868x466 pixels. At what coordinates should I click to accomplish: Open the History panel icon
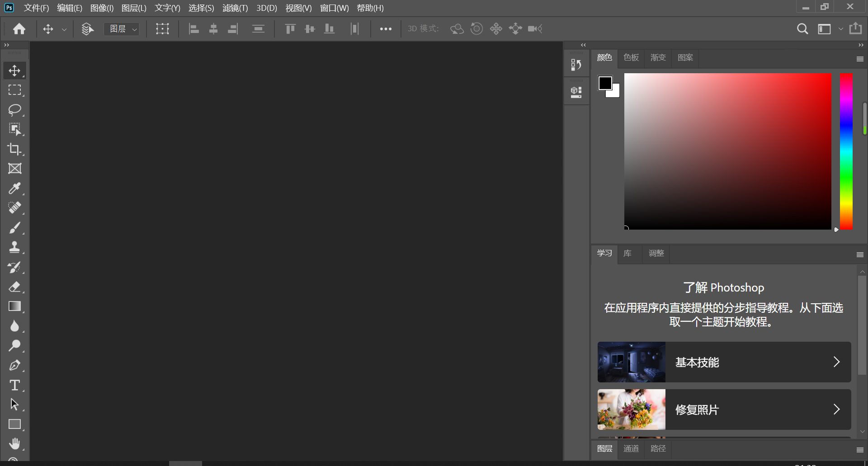(x=576, y=65)
